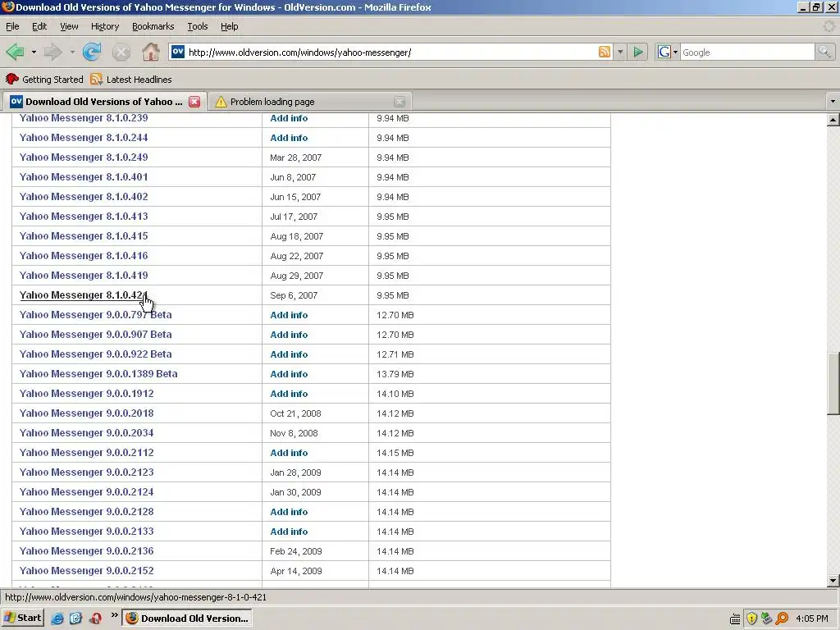Click the 4:05 PM system clock
Viewport: 840px width, 630px height.
click(811, 619)
